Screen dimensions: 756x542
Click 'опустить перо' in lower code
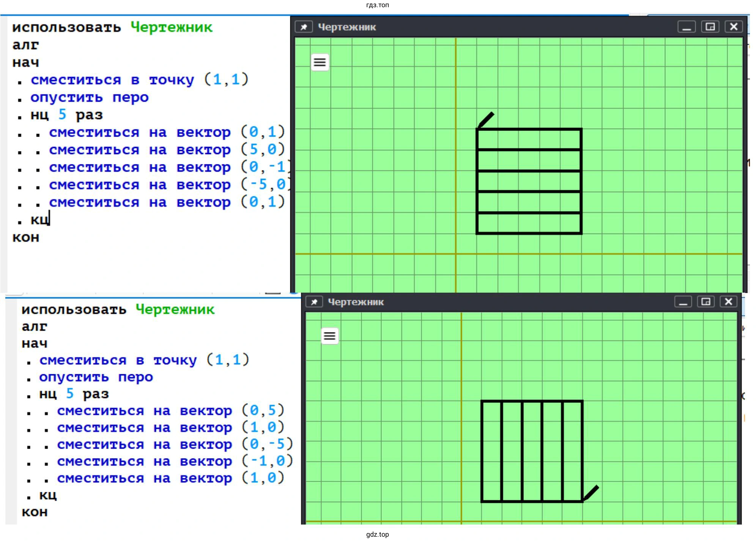[x=96, y=377]
